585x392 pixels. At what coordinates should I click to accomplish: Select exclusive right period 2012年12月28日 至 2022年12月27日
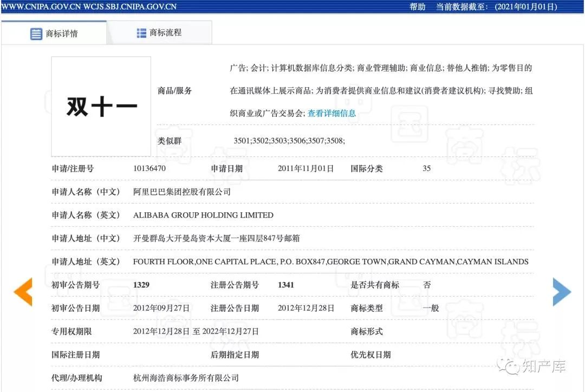[x=196, y=331]
